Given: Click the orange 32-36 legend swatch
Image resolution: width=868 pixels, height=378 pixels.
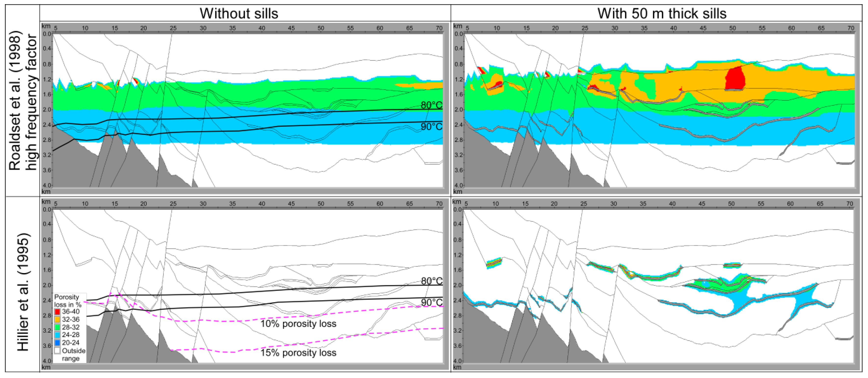Looking at the screenshot, I should pyautogui.click(x=57, y=319).
